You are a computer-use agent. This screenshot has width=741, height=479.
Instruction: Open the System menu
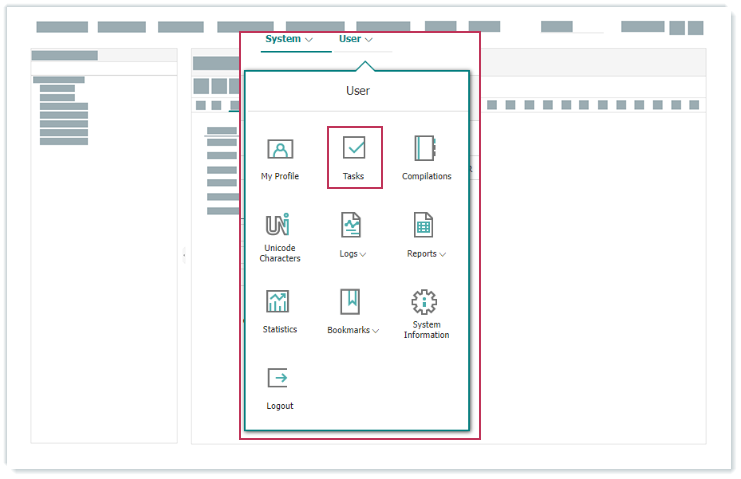283,39
